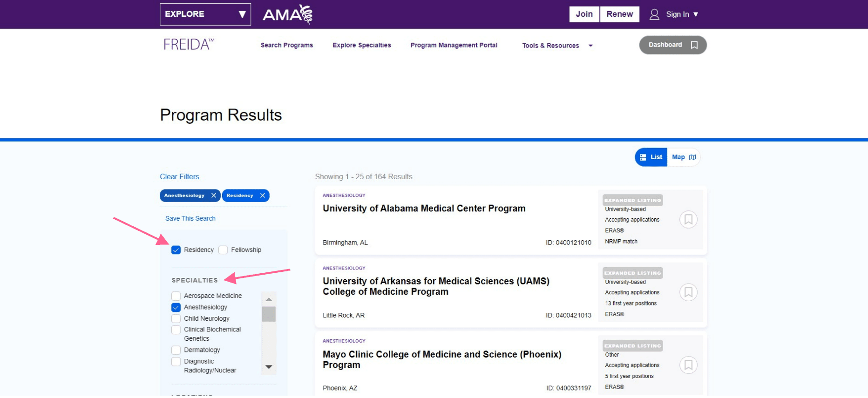
Task: Check Aerospace Medicine specialty
Action: (176, 296)
